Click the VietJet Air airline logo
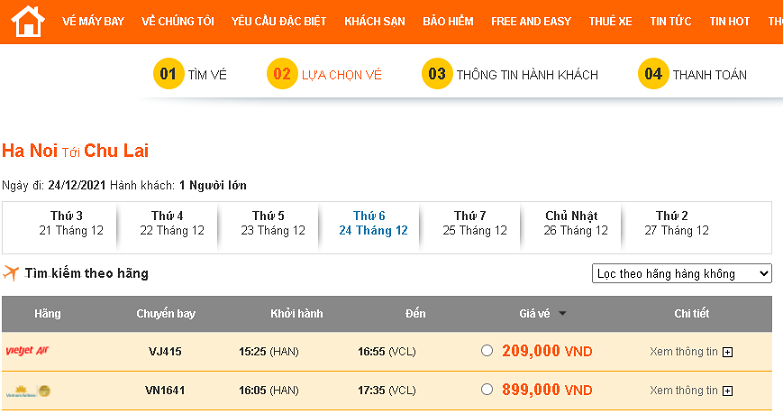 (27, 351)
